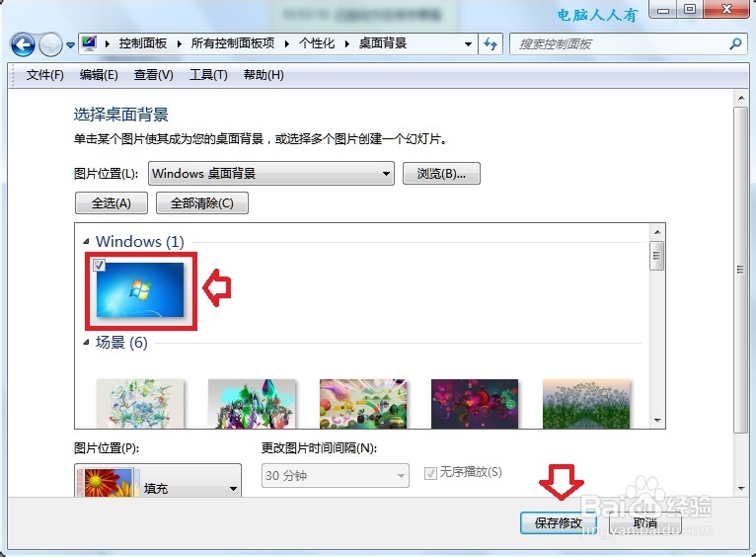The width and height of the screenshot is (756, 557).
Task: Open the address bar history dropdown
Action: (x=468, y=44)
